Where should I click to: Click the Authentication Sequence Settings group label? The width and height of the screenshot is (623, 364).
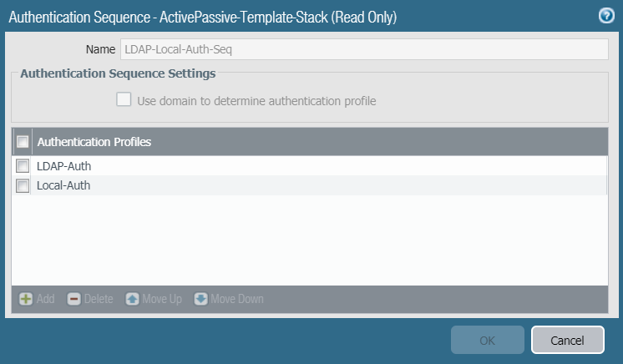click(118, 73)
